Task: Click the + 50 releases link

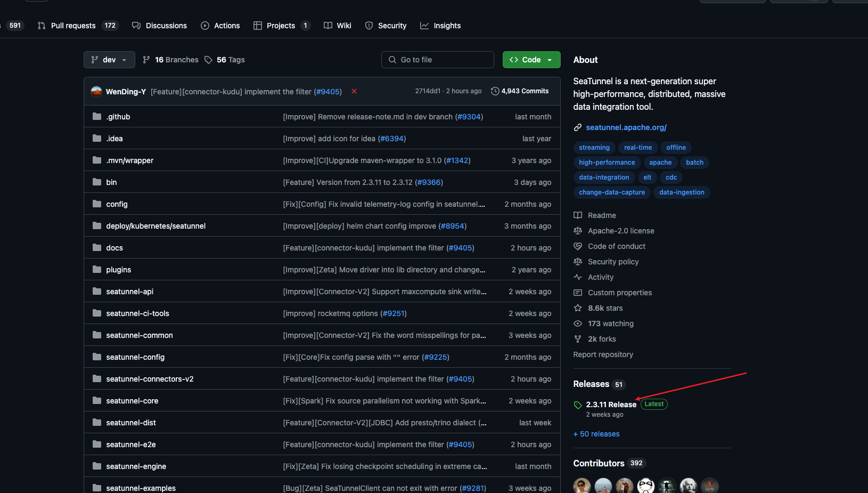Action: coord(596,434)
